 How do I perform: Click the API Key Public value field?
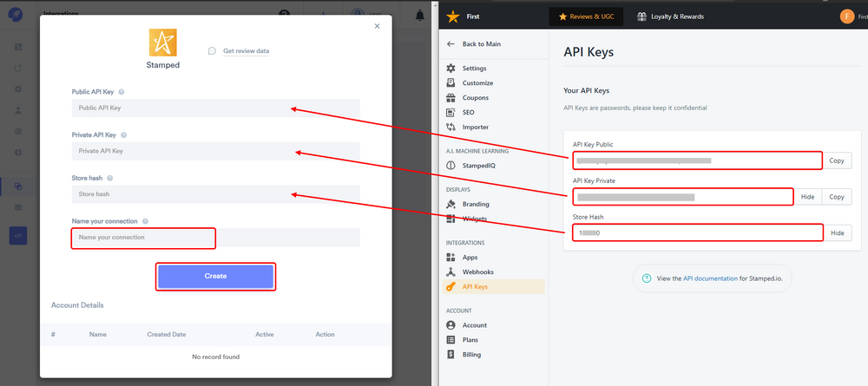698,160
